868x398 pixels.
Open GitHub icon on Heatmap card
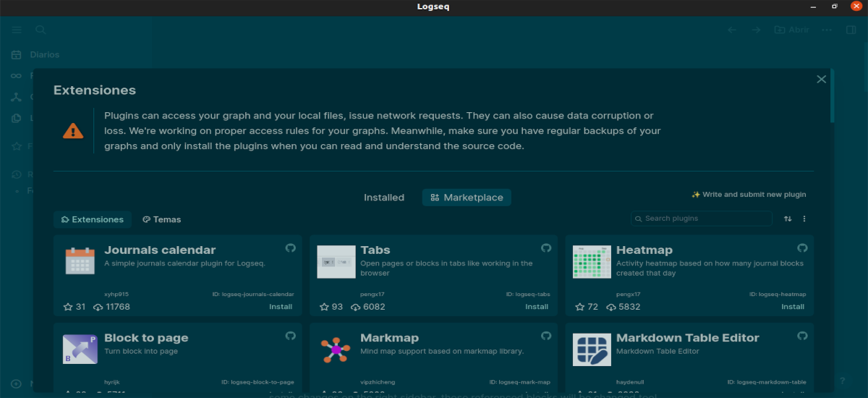tap(803, 247)
